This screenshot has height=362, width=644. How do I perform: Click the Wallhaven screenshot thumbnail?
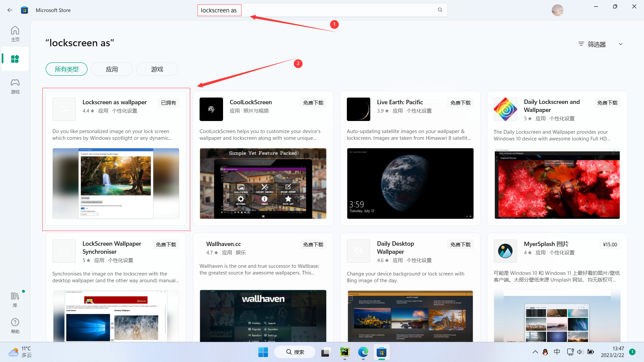point(263,316)
